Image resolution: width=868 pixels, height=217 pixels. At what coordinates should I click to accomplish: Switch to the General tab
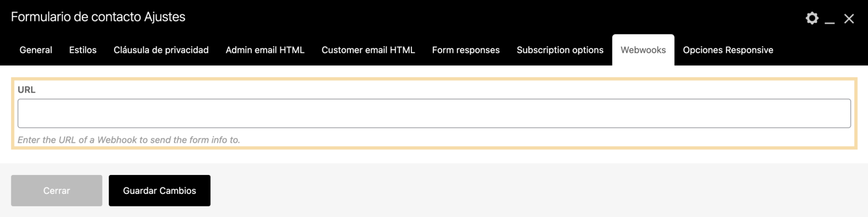point(36,50)
